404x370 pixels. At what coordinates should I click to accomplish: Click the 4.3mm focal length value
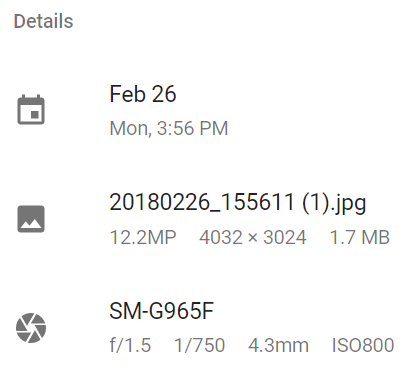(278, 345)
